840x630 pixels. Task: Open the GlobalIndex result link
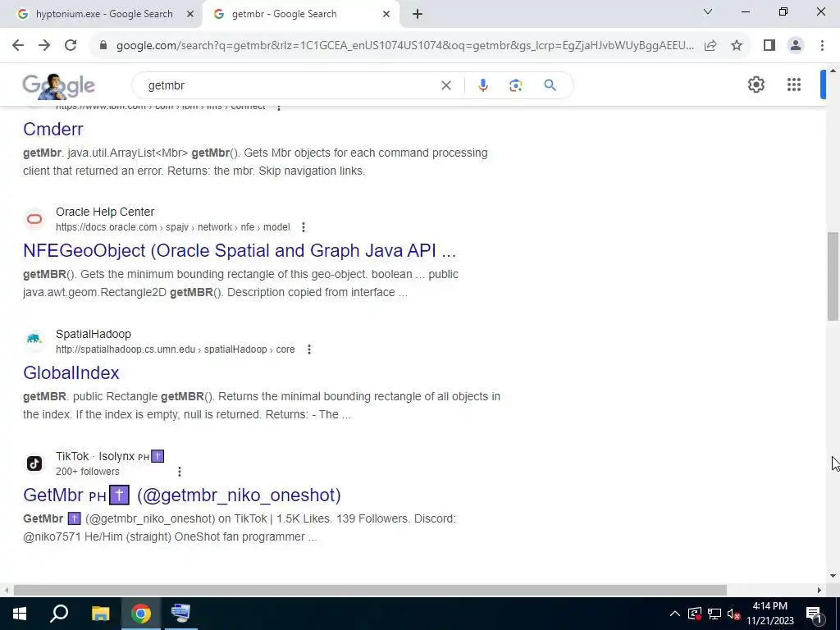pos(71,373)
